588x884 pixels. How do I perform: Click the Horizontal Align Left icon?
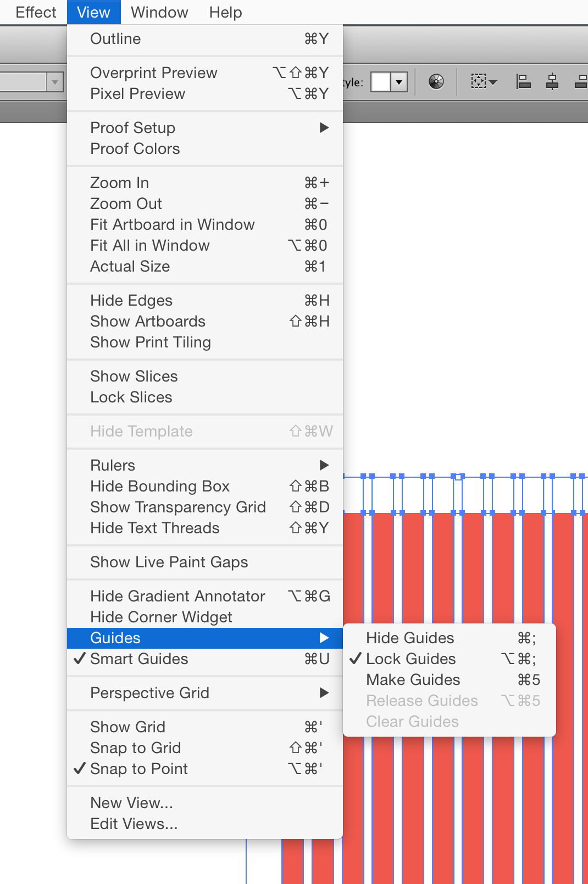point(523,82)
